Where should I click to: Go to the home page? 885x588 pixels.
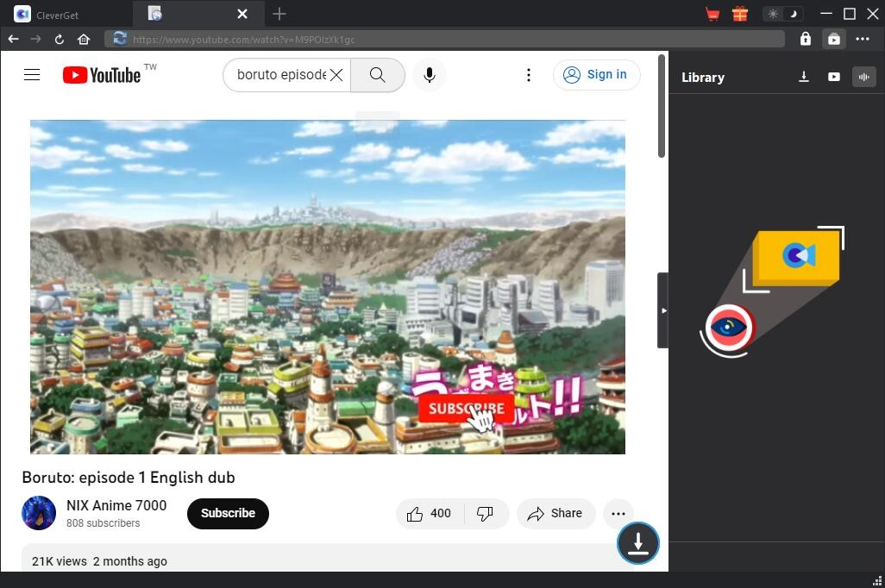(84, 39)
